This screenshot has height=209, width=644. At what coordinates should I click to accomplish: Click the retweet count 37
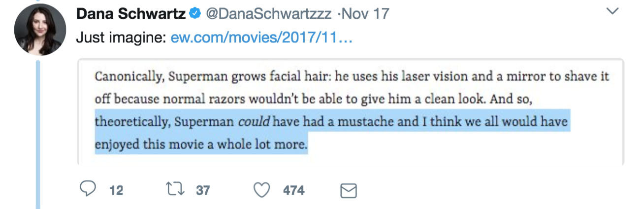[203, 190]
